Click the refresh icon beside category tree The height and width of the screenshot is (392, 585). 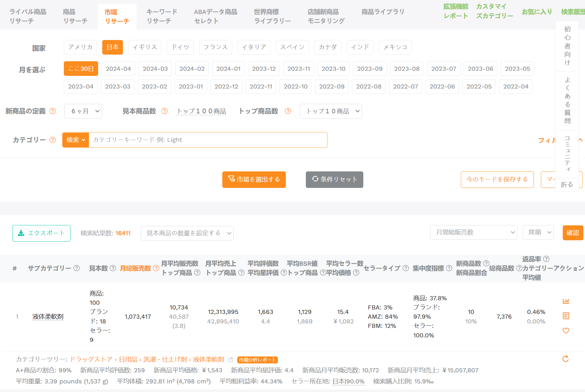(566, 359)
